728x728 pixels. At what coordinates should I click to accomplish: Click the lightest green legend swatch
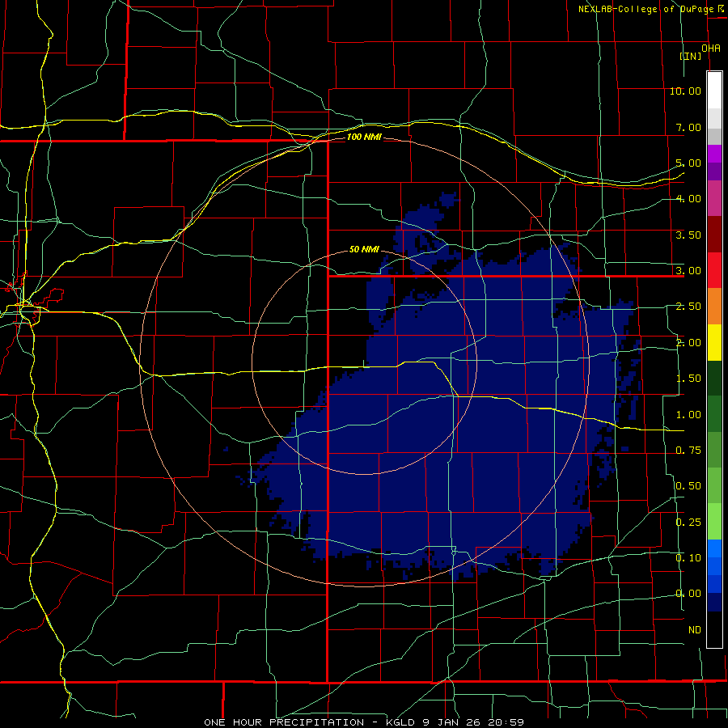[x=714, y=522]
